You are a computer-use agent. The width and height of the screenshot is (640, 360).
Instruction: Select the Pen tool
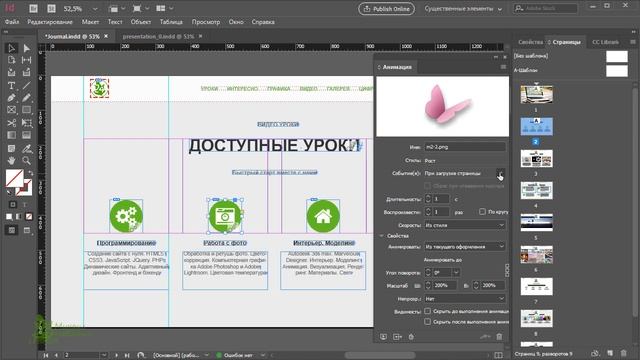click(x=11, y=98)
